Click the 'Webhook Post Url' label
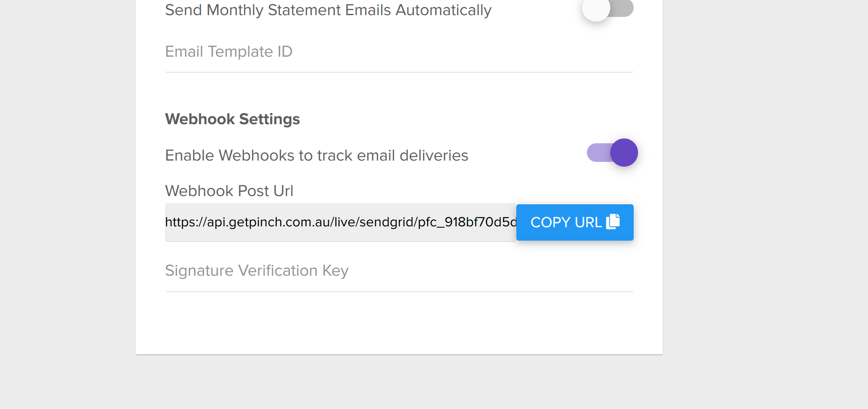 (x=229, y=191)
